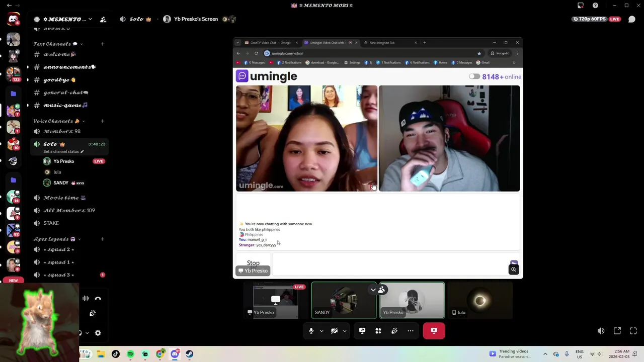Click the Stop button on umingle

253,263
